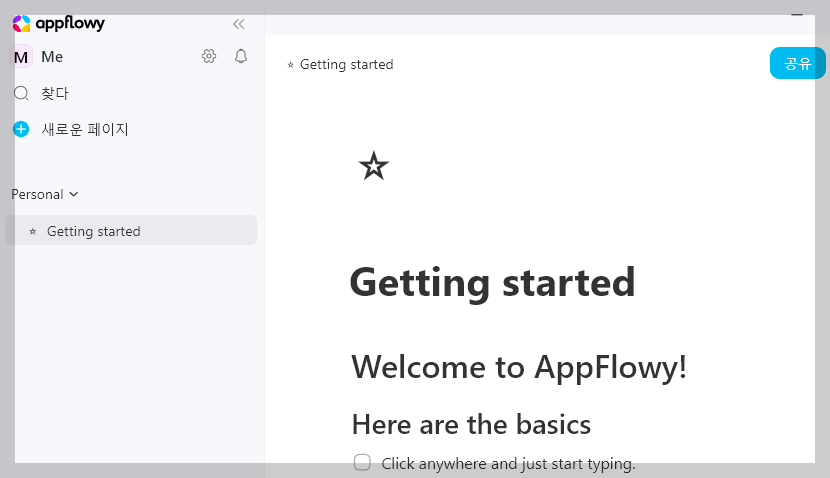Check the Click anywhere and just start typing box
Viewport: 830px width, 478px height.
tap(363, 462)
